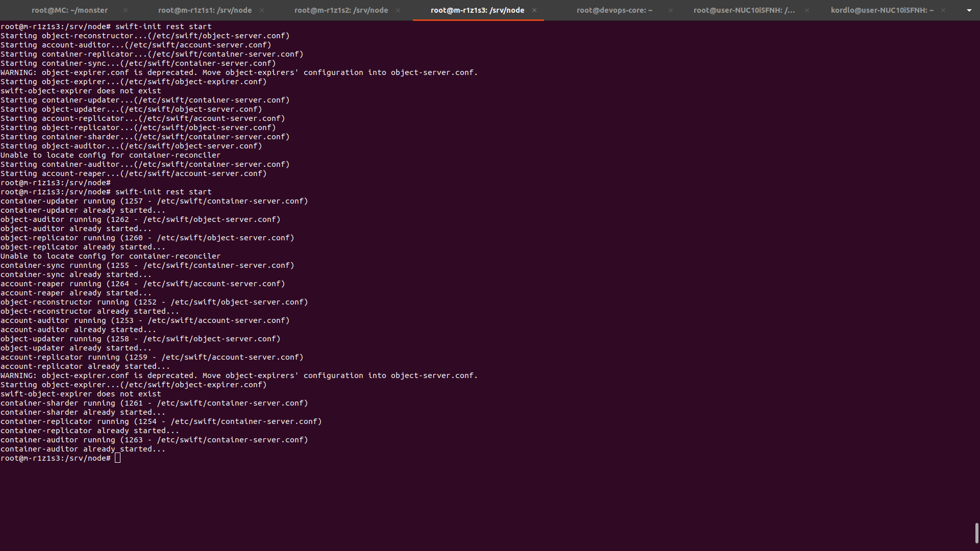
Task: Click 'container-auditor already started...' output line
Action: [83, 449]
